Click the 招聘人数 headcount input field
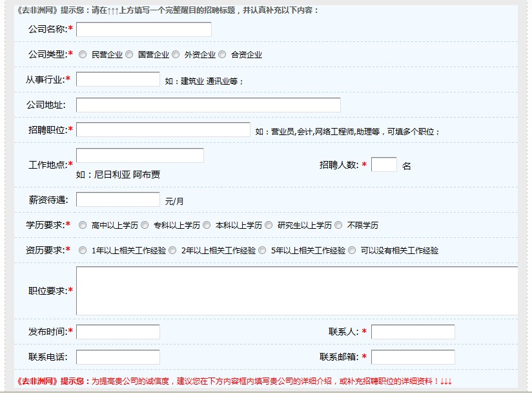 [x=384, y=164]
